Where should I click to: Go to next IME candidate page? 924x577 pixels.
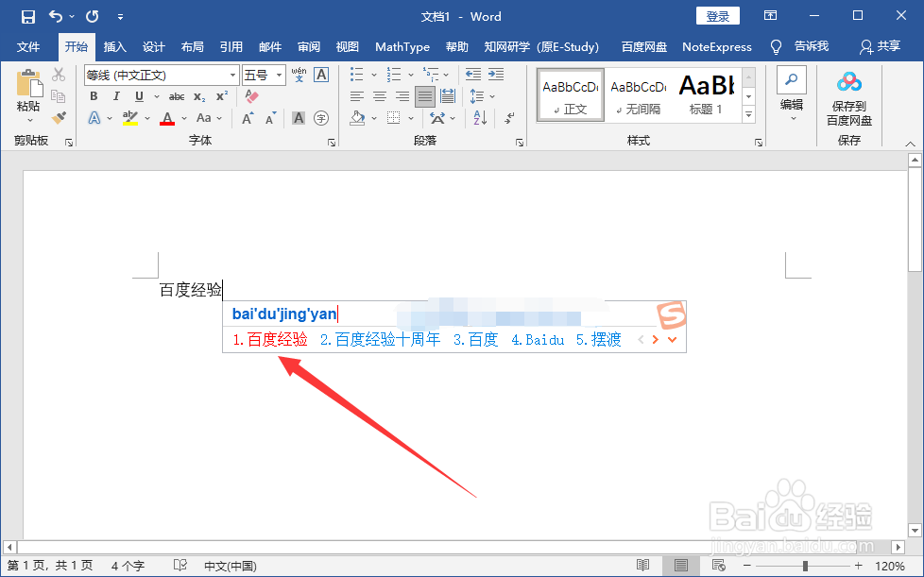[x=656, y=340]
